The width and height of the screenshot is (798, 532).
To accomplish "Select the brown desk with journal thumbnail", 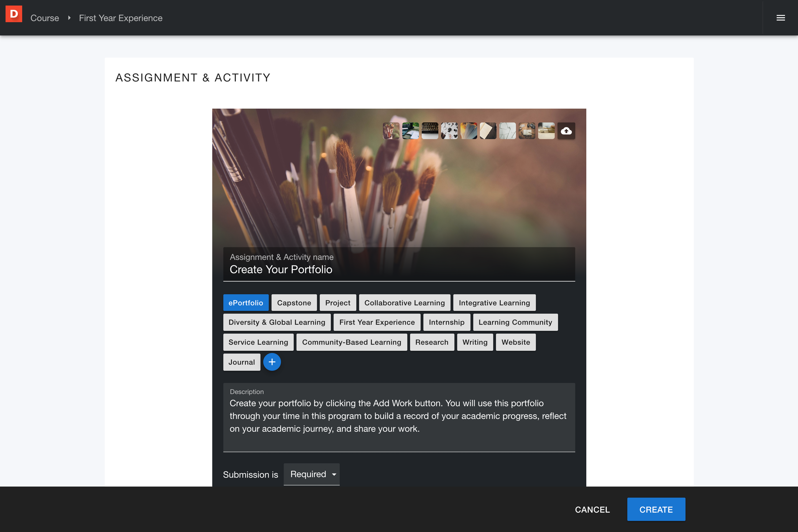I will (527, 131).
